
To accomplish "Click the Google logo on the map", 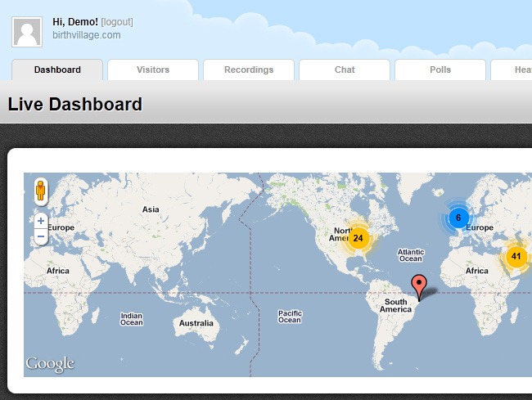I will (50, 363).
